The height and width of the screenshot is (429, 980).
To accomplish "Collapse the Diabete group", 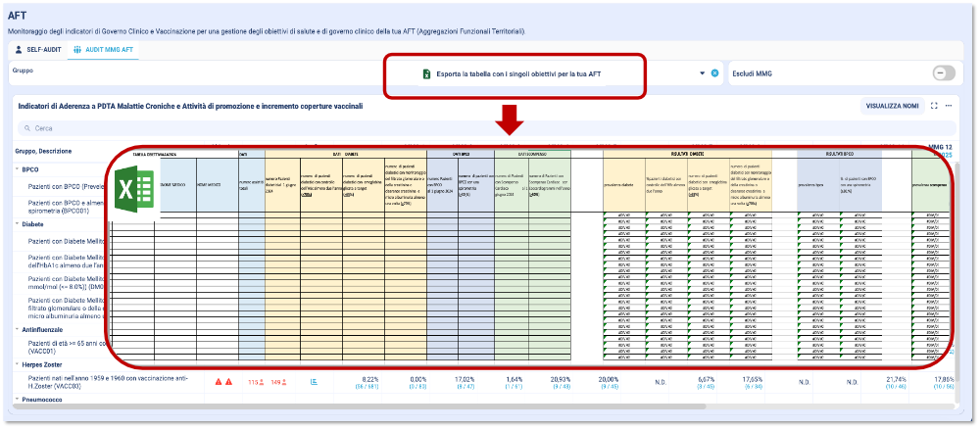I will pyautogui.click(x=18, y=222).
